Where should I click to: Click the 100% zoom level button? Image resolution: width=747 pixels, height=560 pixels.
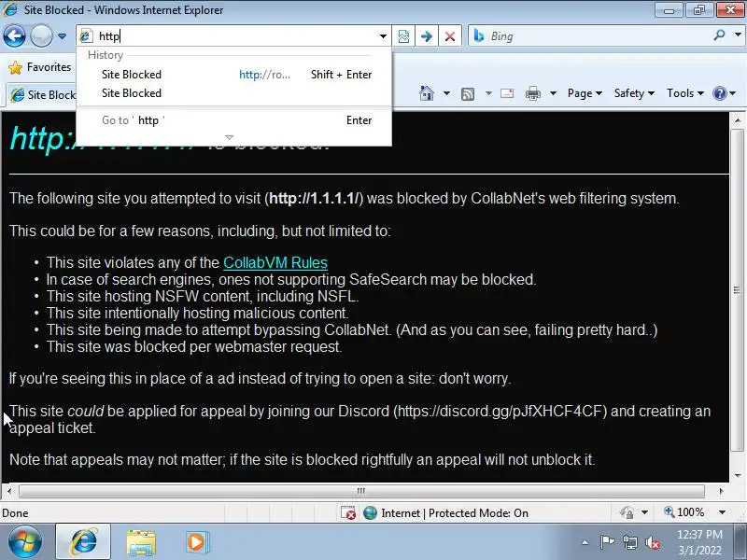[684, 512]
